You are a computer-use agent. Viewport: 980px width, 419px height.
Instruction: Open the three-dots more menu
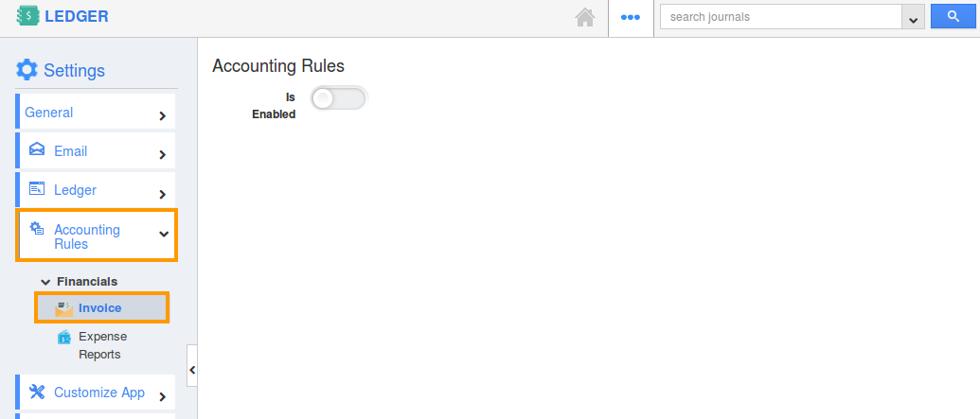(630, 17)
